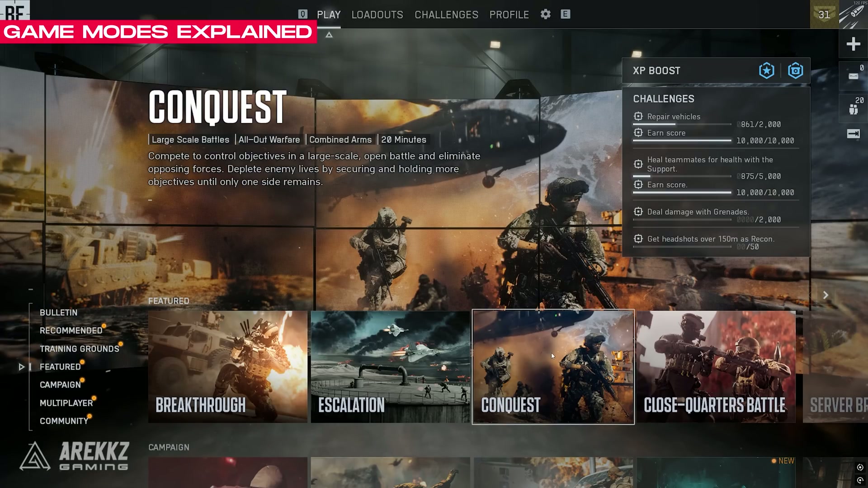868x488 pixels.
Task: Select the skip-forward arrow icon on right edge
Action: [854, 134]
